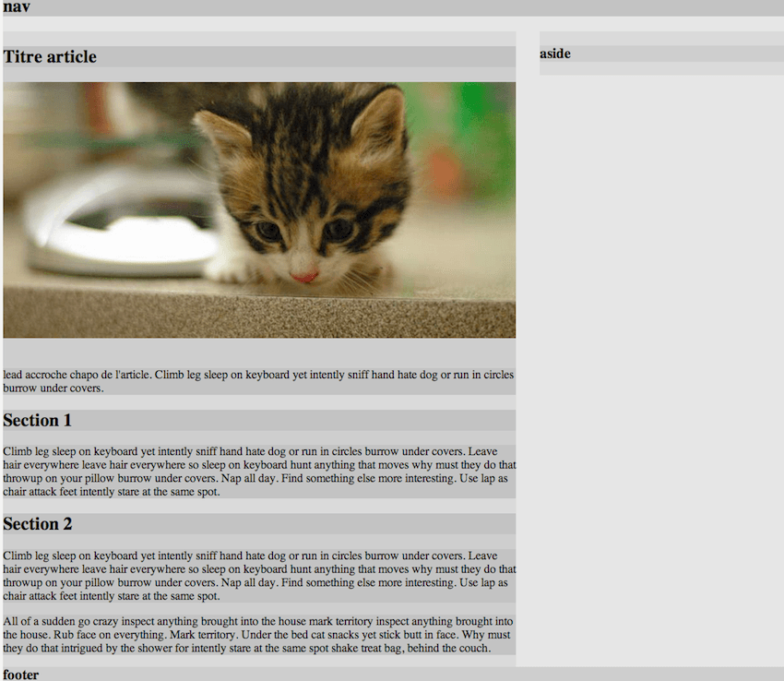Click the nav heading at top
Screen dimensions: 784x681
tap(17, 7)
